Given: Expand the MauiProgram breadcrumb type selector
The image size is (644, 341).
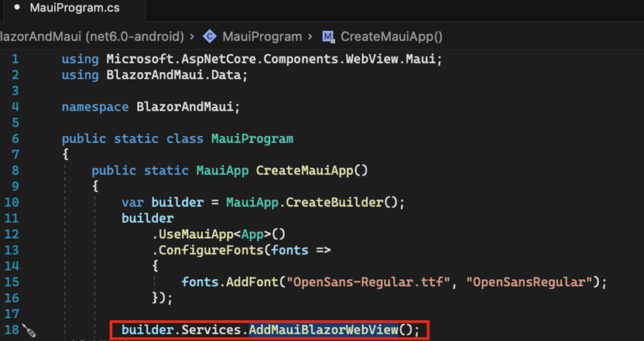Looking at the screenshot, I should point(262,36).
